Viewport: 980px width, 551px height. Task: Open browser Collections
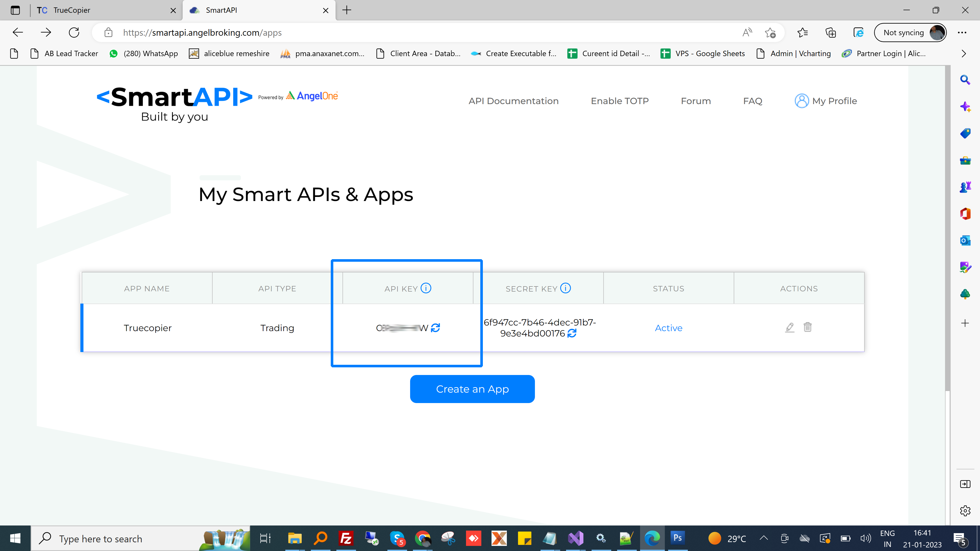point(831,33)
